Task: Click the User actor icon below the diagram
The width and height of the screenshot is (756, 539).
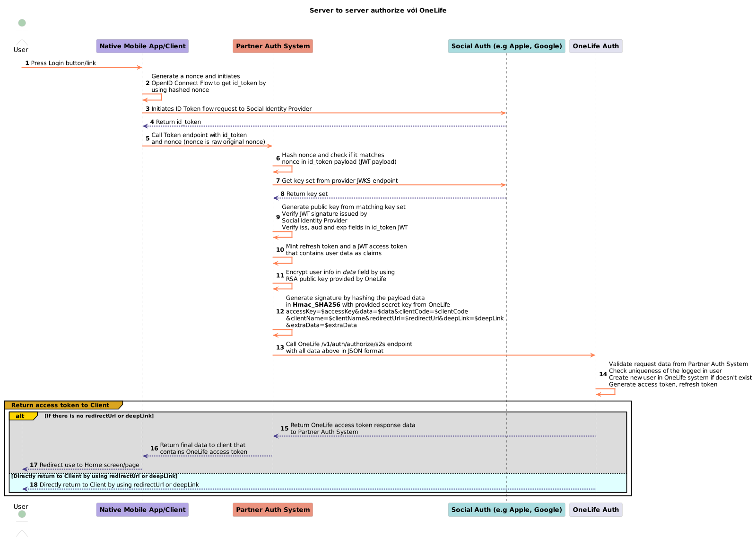Action: tap(21, 522)
